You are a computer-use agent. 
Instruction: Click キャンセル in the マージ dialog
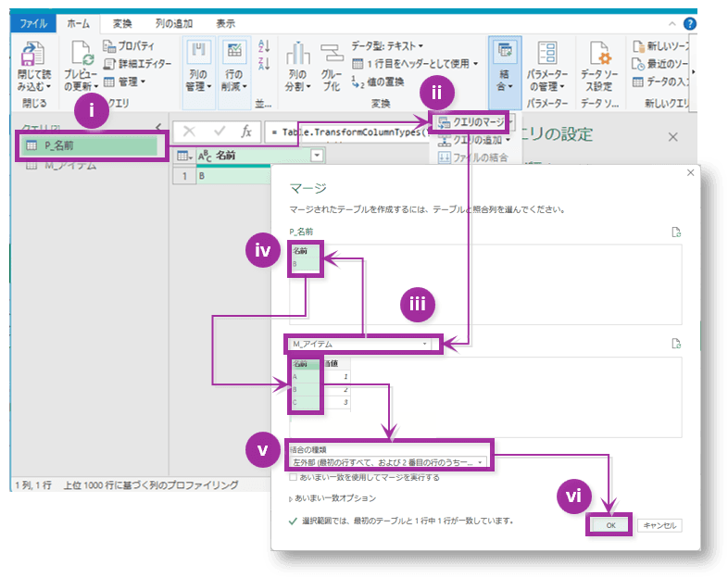[x=659, y=525]
